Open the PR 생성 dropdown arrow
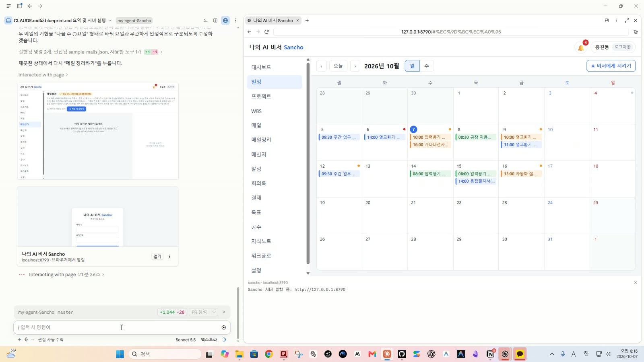 click(214, 312)
